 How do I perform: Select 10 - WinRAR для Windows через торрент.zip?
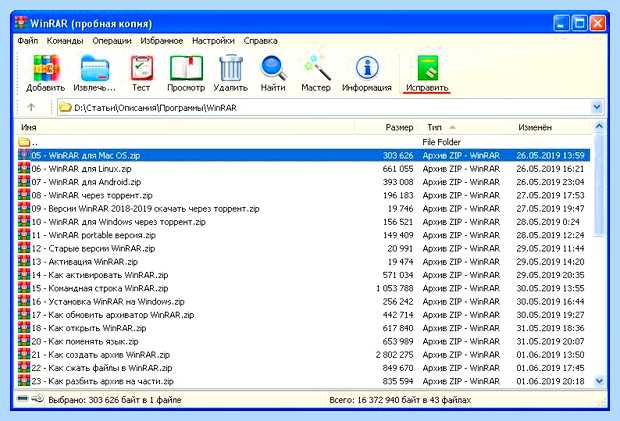tap(304, 222)
